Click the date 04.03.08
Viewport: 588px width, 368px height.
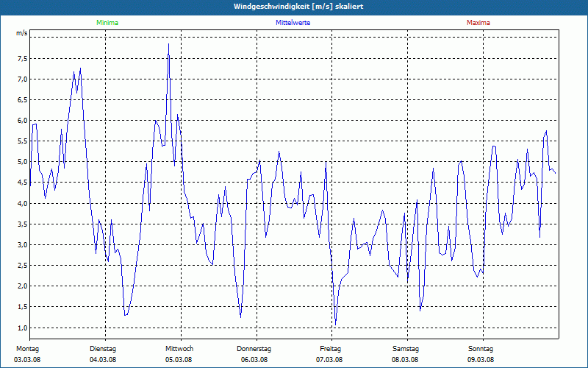coord(103,360)
